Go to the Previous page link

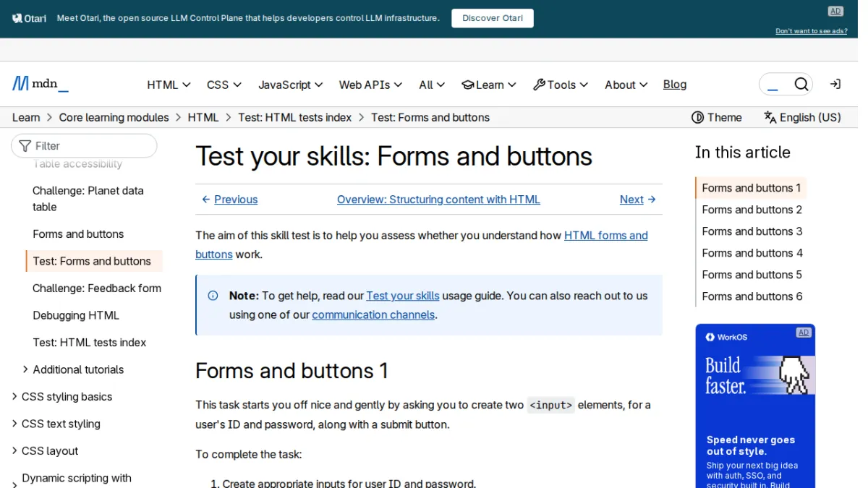coord(229,200)
